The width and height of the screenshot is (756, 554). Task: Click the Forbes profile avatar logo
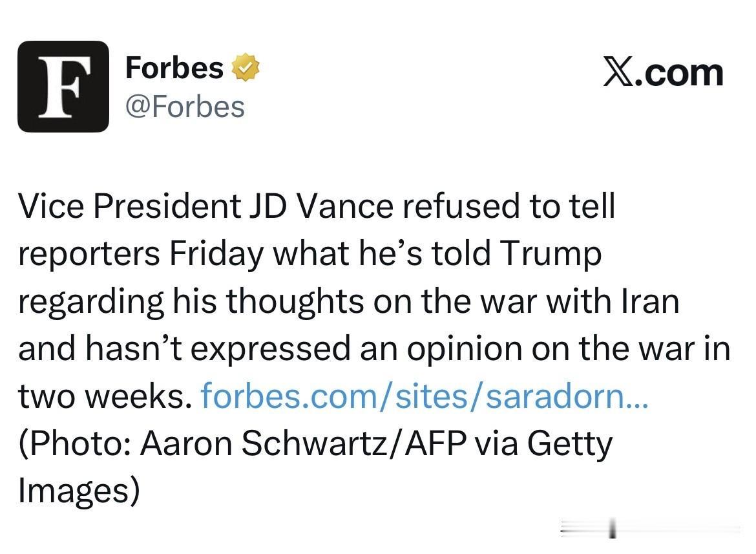click(63, 87)
